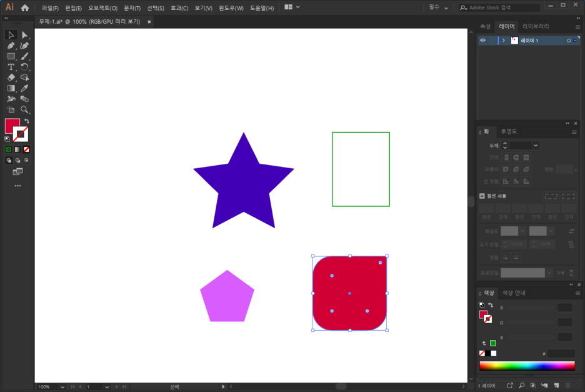This screenshot has height=392, width=585.
Task: Click Collect for Export icon in Layers
Action: [x=510, y=385]
